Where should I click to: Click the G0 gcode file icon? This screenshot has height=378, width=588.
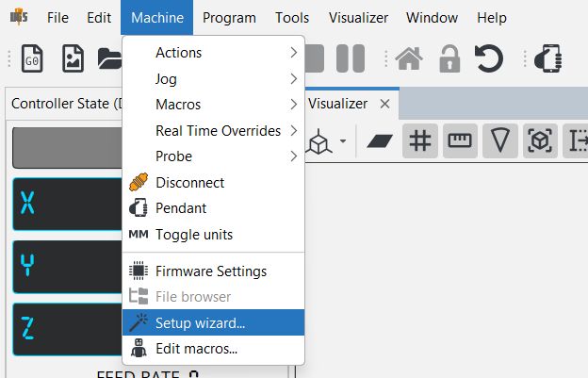click(32, 58)
